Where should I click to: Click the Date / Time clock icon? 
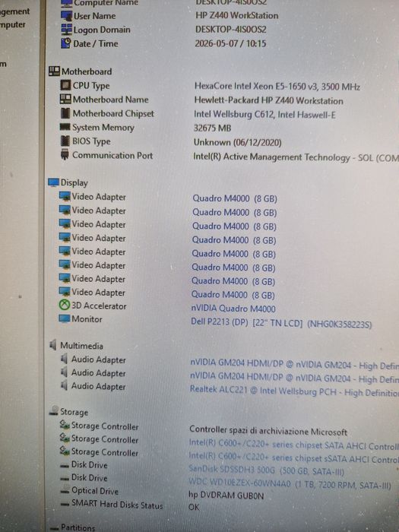(66, 43)
